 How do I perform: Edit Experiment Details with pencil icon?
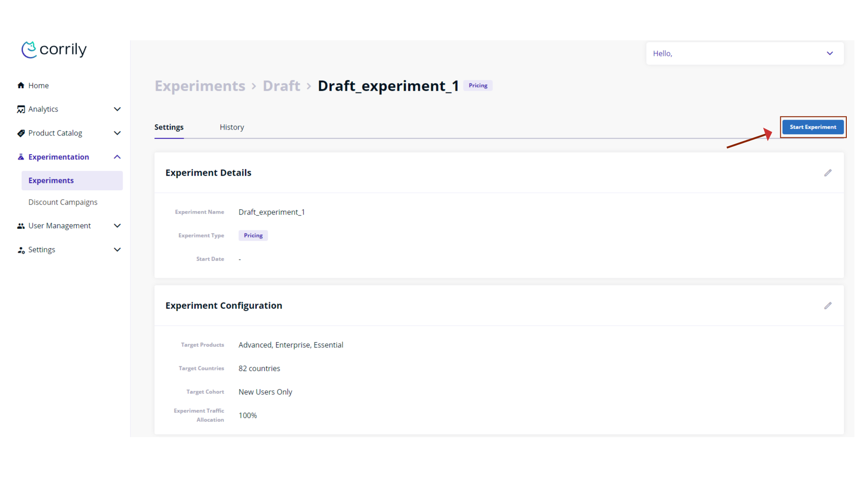point(828,173)
